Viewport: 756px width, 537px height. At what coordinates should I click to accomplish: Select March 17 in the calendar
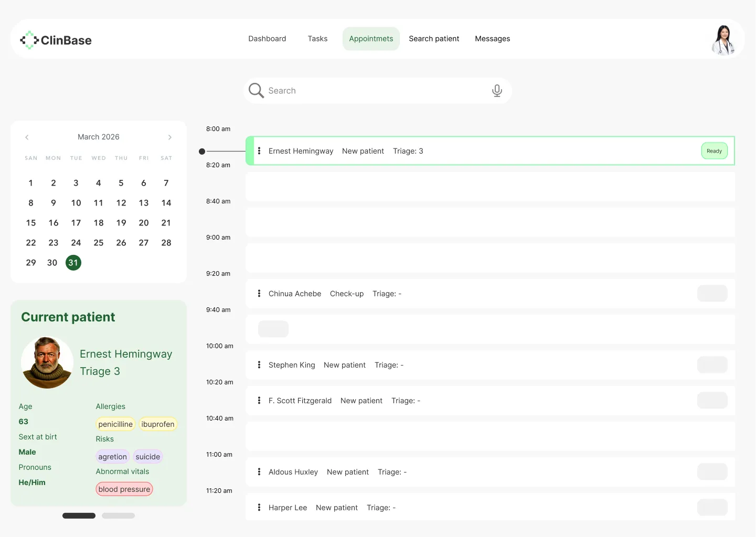76,223
